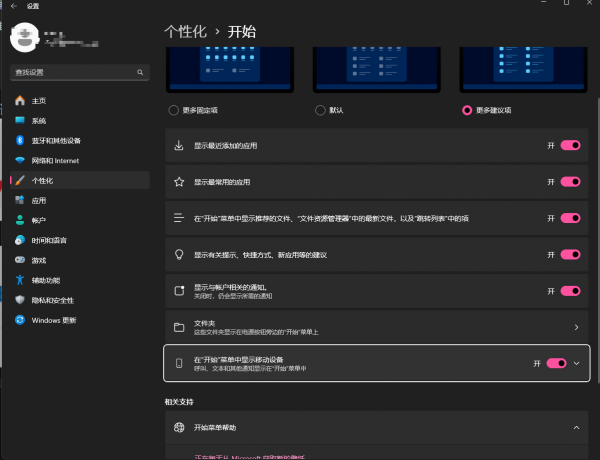Viewport: 600px width, 460px height.
Task: Click the account notification badge icon
Action: pos(179,290)
